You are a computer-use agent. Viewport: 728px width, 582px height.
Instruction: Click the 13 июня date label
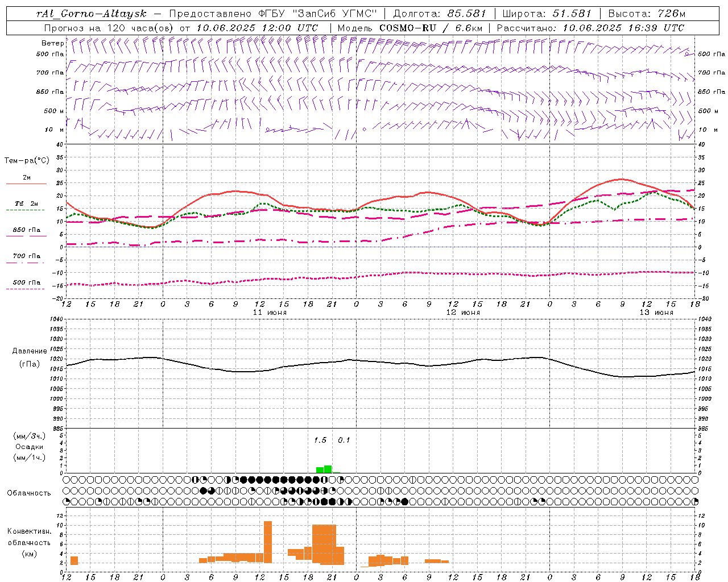coord(656,313)
